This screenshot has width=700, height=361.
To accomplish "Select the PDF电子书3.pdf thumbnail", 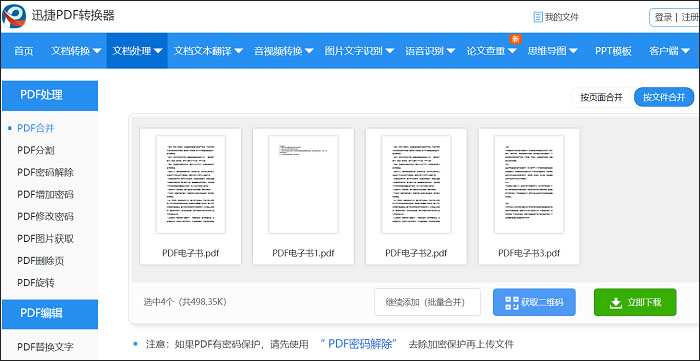I will pos(529,185).
